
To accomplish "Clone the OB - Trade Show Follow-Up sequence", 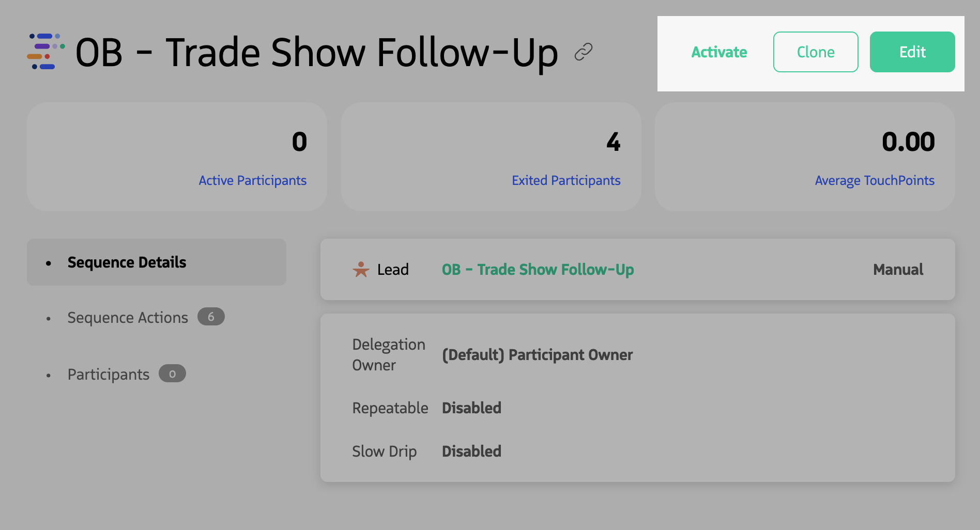I will click(816, 52).
